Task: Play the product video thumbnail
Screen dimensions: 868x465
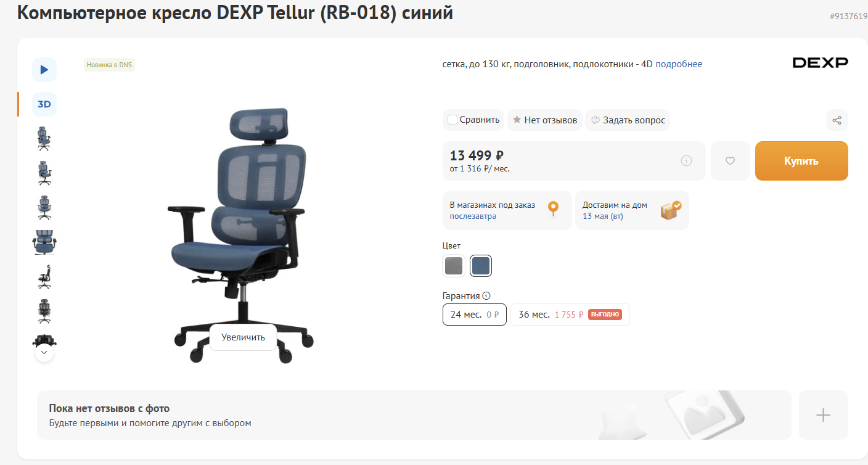Action: tap(44, 70)
